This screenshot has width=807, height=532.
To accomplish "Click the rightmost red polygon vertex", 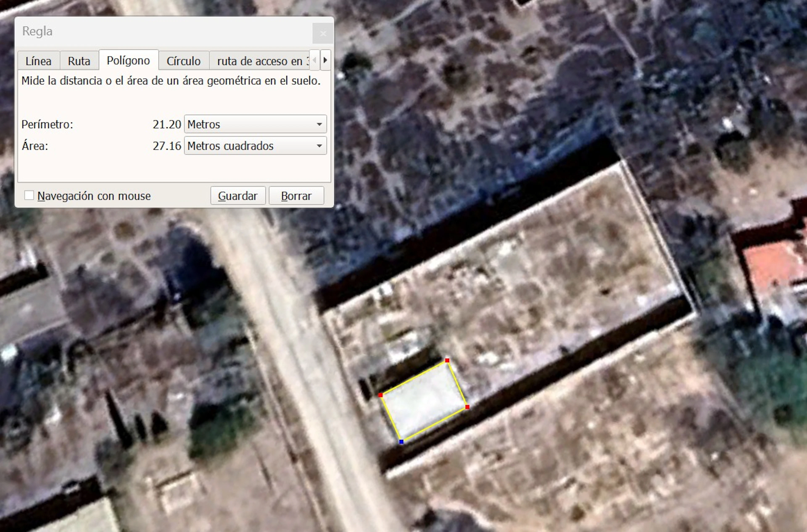I will coord(467,407).
